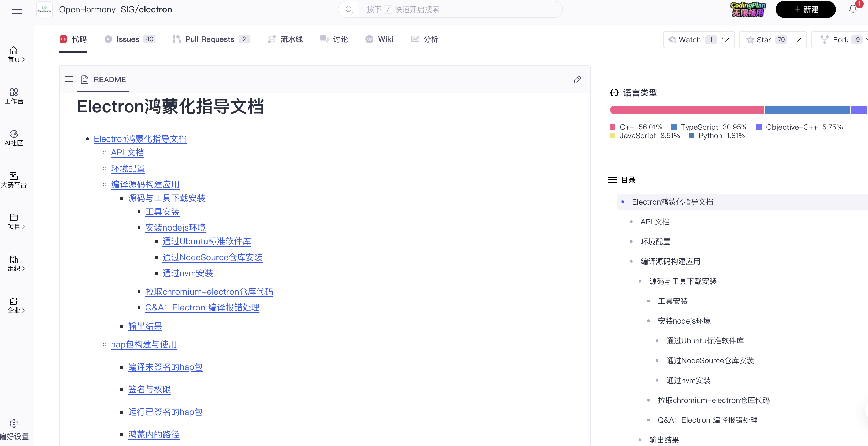Open the Q&A Electron 编译报错处理 link in README
The height and width of the screenshot is (446, 868).
point(202,307)
